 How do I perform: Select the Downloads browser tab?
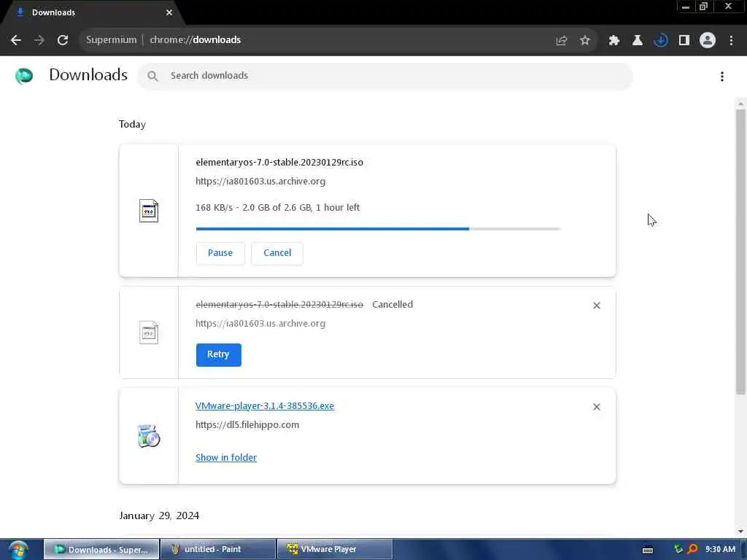[x=93, y=12]
